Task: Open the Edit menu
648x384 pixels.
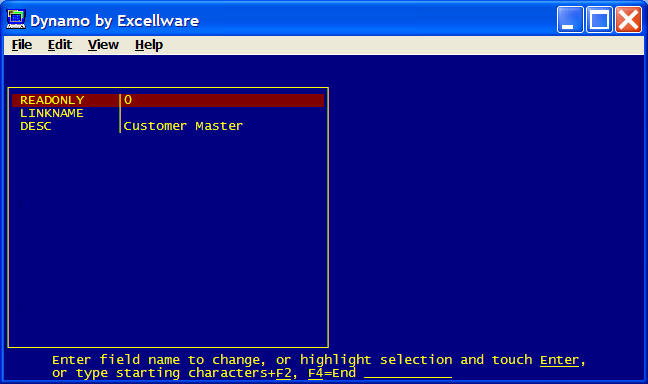Action: [60, 45]
